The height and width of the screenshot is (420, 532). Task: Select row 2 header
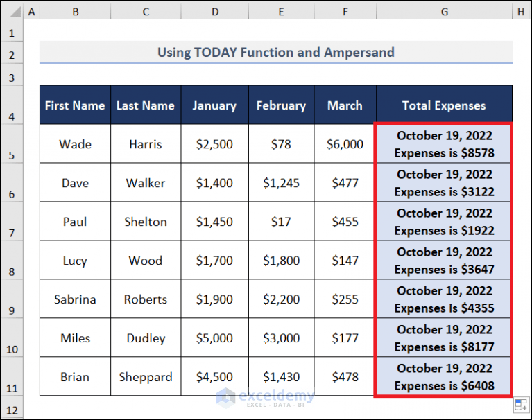click(12, 53)
